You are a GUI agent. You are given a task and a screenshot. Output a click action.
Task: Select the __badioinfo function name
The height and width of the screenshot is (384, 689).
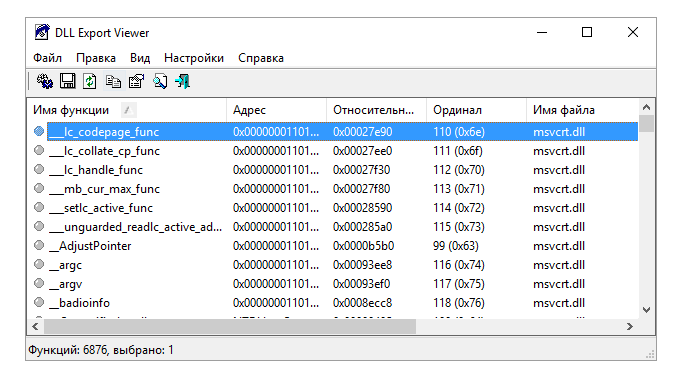click(79, 303)
